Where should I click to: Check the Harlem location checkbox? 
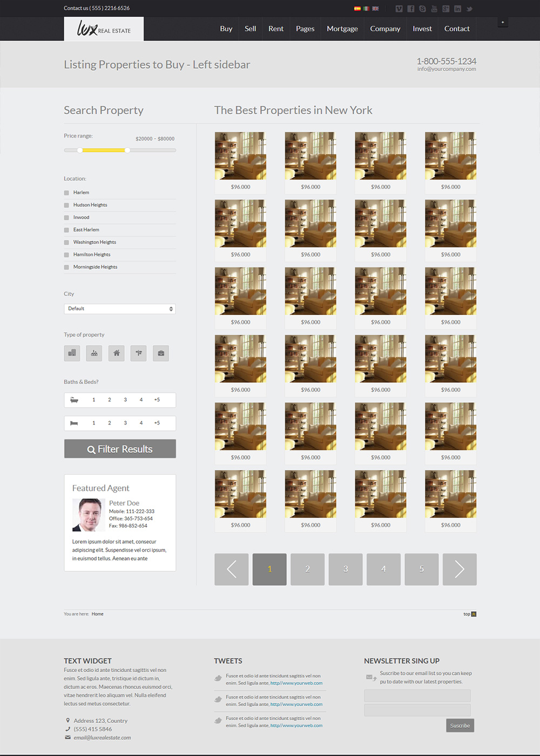click(66, 193)
